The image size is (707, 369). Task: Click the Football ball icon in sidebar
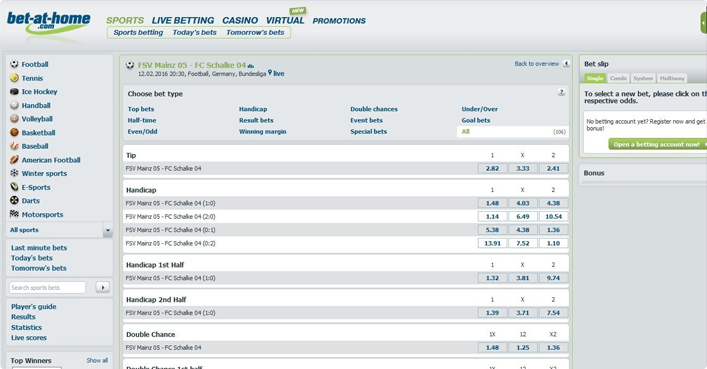click(x=14, y=64)
